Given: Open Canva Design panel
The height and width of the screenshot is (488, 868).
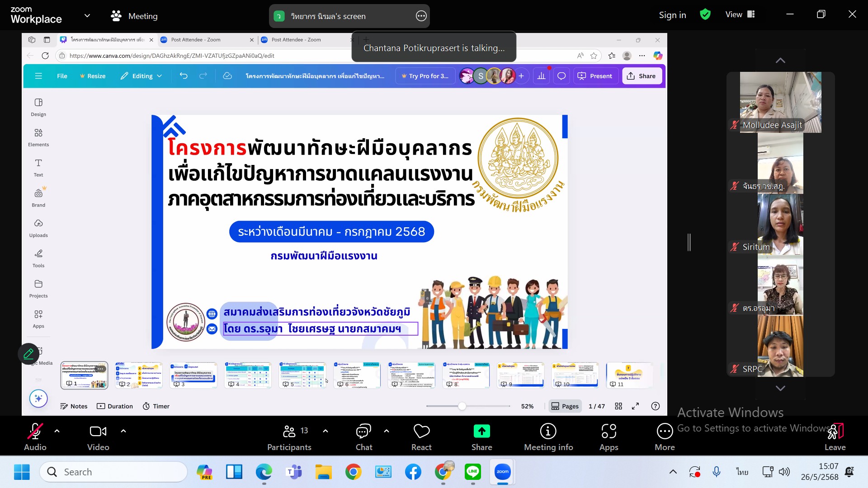Looking at the screenshot, I should coord(38,107).
